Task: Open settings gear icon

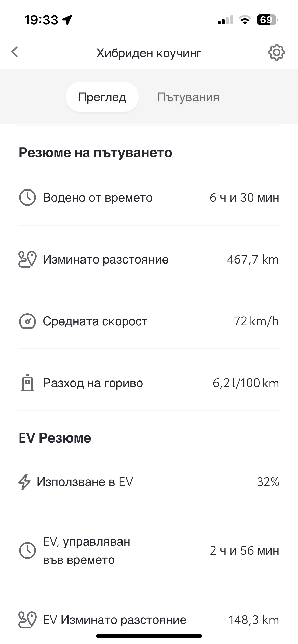Action: pyautogui.click(x=276, y=53)
